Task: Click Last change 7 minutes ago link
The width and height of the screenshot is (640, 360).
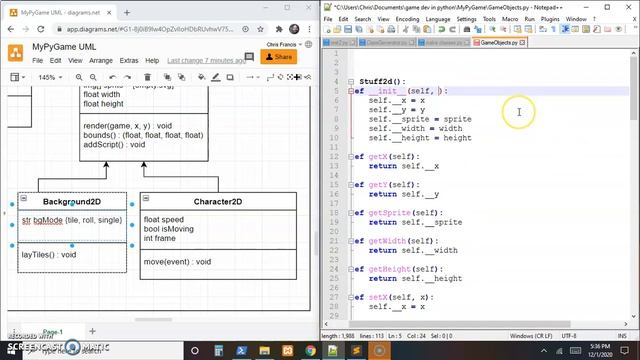Action: pos(206,60)
